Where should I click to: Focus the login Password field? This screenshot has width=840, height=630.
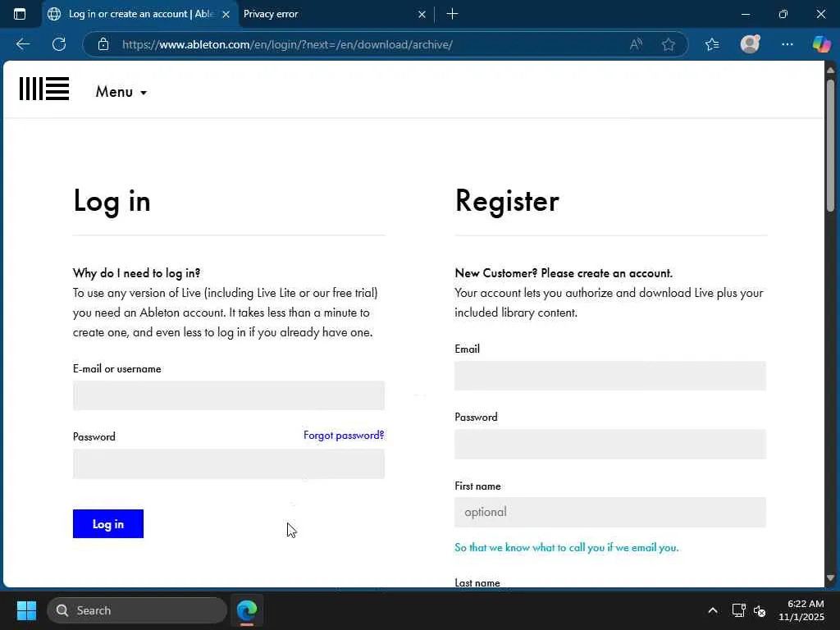tap(229, 464)
